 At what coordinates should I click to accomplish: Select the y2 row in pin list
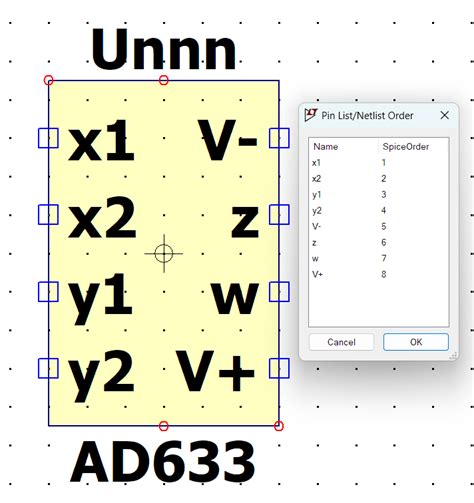(379, 211)
